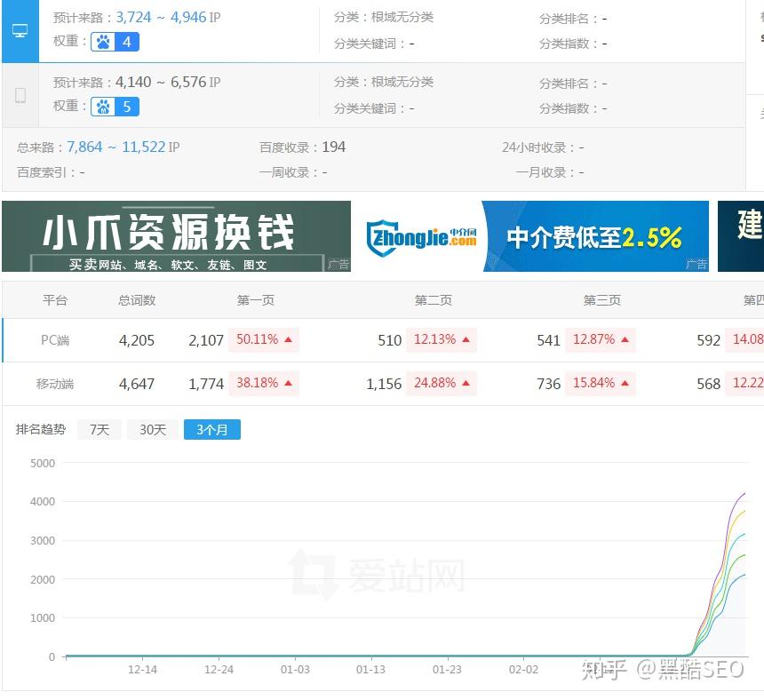764x700 pixels.
Task: Click mobile estimated traffic 4,140 ~ 6,576
Action: (162, 83)
